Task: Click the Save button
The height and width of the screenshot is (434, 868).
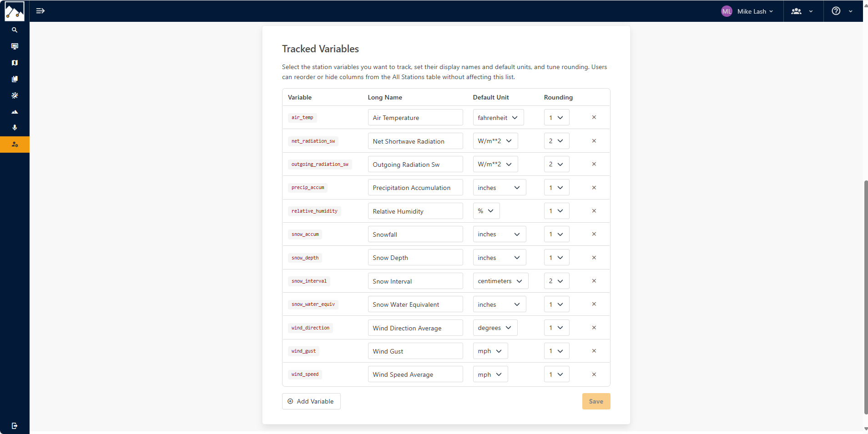Action: [x=596, y=401]
